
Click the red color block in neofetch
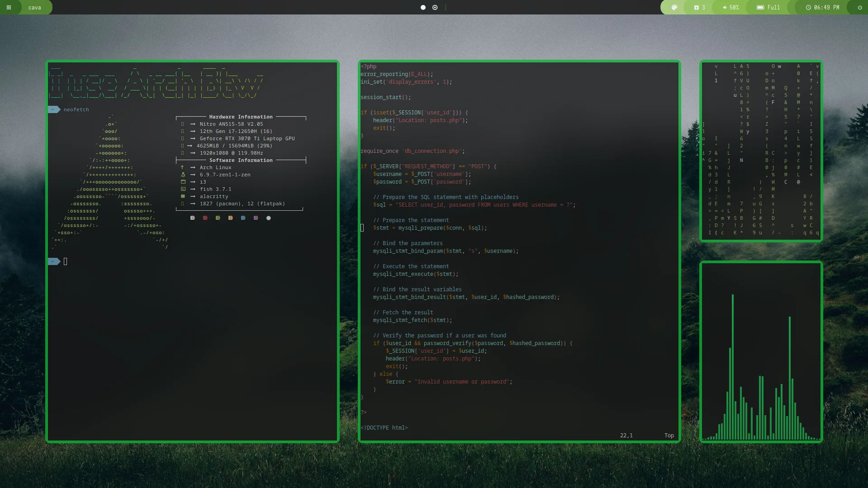click(205, 218)
